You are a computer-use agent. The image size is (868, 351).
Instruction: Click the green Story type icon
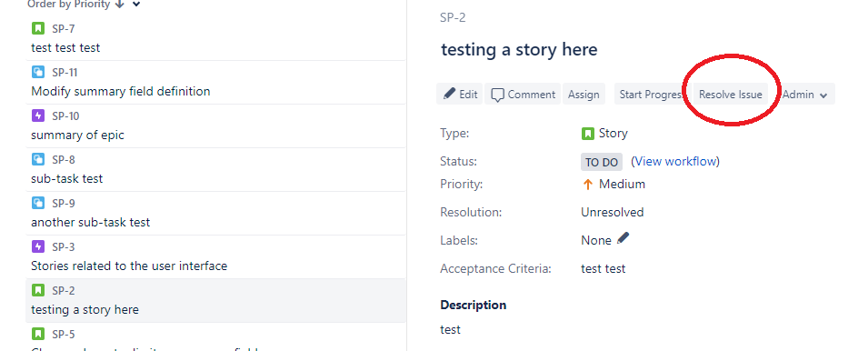[587, 134]
